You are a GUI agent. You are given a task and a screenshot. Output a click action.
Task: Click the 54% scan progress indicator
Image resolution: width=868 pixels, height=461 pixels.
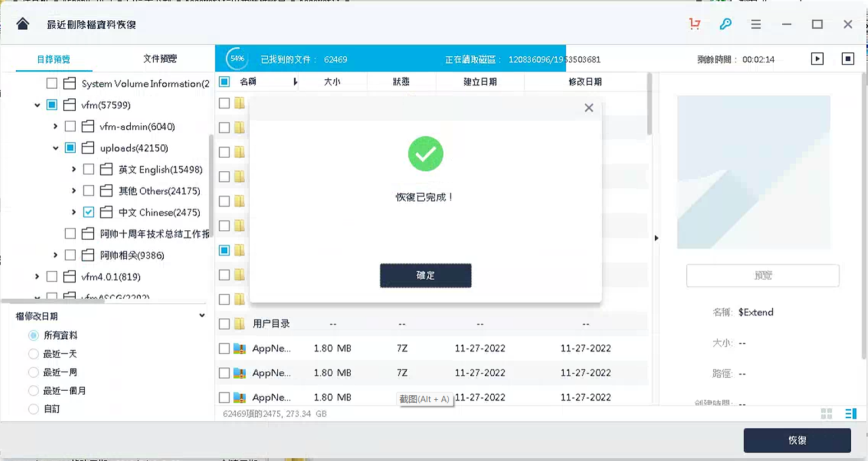pos(237,59)
